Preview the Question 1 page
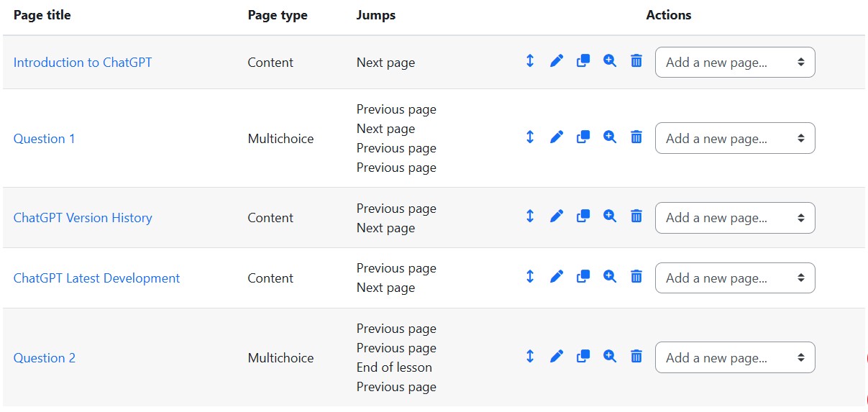868x412 pixels. [610, 137]
